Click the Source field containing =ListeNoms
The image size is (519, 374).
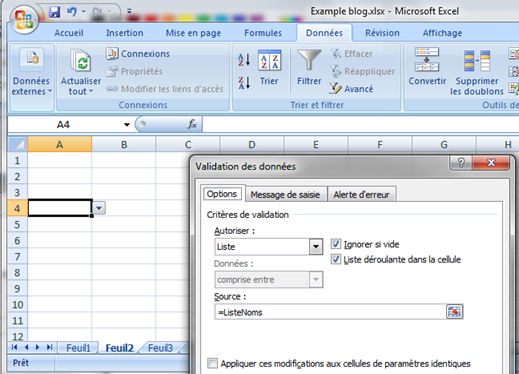[330, 312]
